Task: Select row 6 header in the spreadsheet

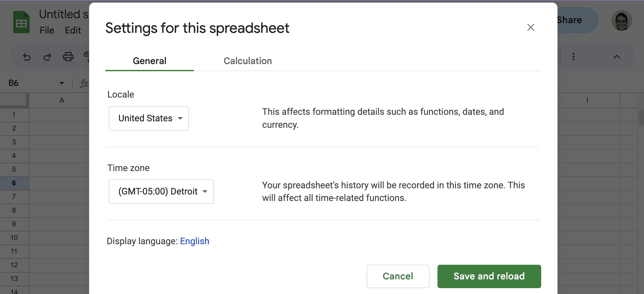Action: tap(14, 183)
